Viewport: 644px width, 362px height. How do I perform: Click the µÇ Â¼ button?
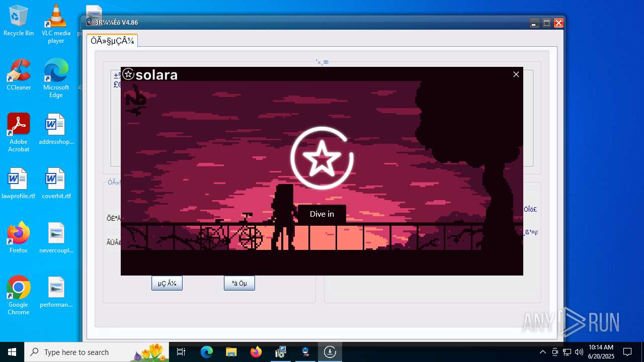(x=167, y=283)
